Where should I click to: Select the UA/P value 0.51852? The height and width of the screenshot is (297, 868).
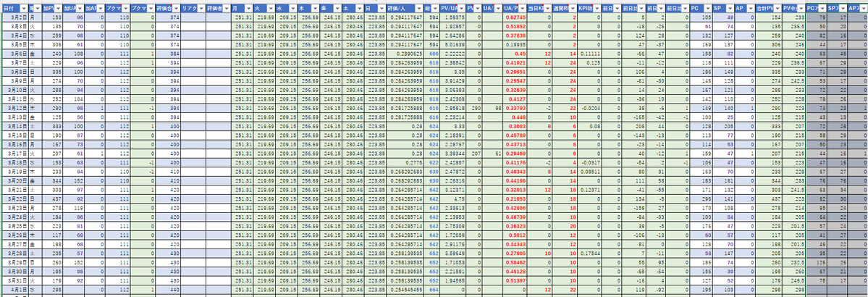click(x=515, y=27)
